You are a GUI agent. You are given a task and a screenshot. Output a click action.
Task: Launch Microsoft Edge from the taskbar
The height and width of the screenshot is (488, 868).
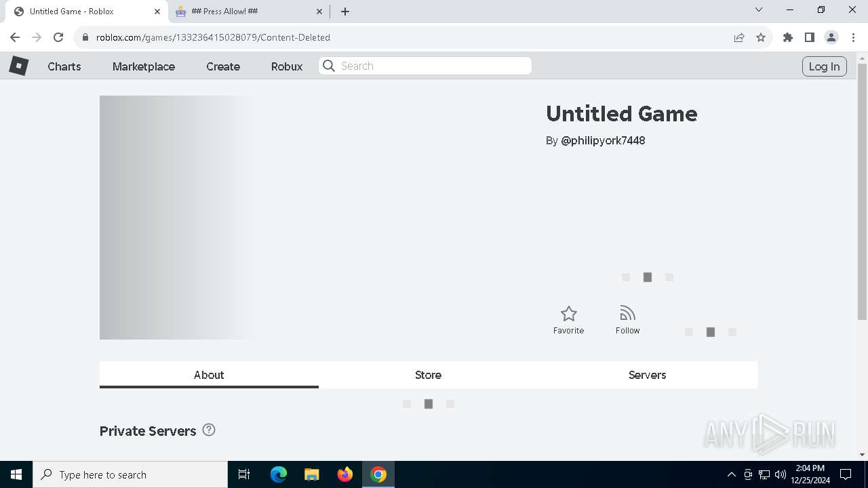[279, 474]
